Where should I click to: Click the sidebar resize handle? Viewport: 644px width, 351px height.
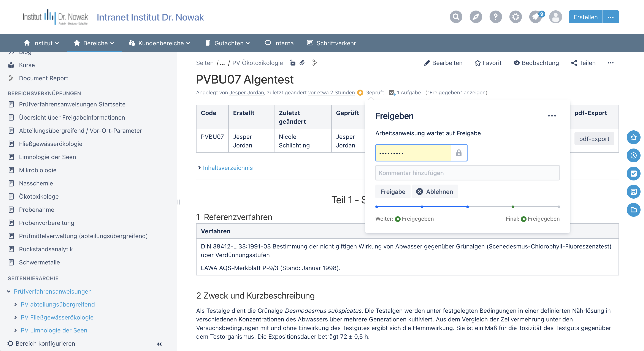click(x=179, y=202)
